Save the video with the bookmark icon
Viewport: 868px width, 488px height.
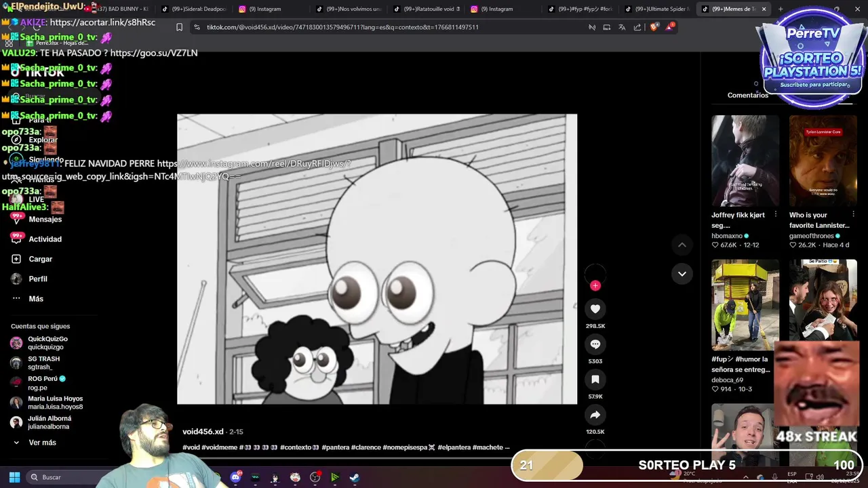[595, 380]
